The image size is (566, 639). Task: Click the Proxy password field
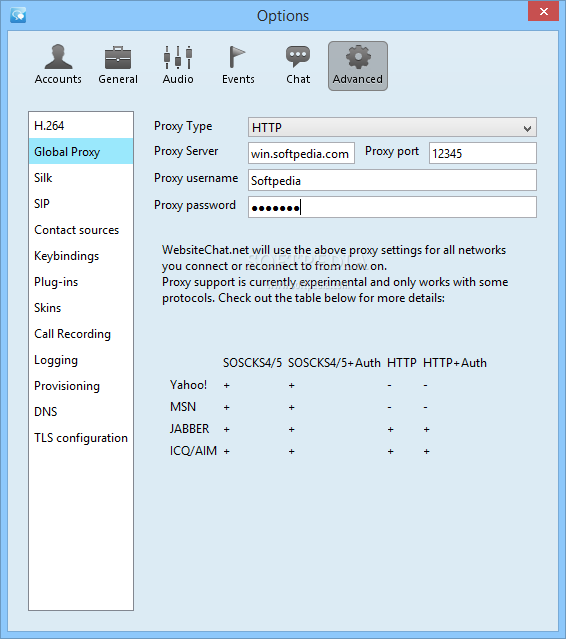(392, 207)
